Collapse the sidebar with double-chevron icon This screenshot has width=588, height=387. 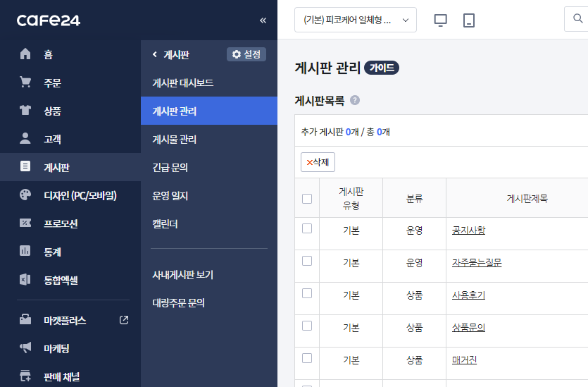(x=263, y=20)
